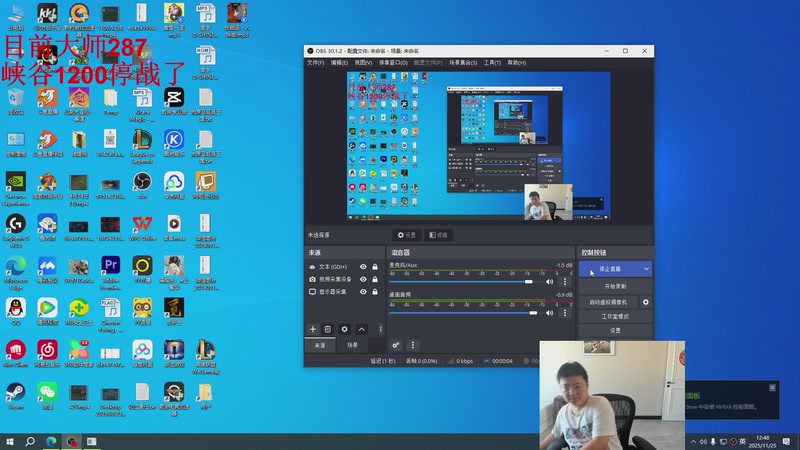
Task: Expand the dropdown arrow on 停止直播
Action: point(646,269)
